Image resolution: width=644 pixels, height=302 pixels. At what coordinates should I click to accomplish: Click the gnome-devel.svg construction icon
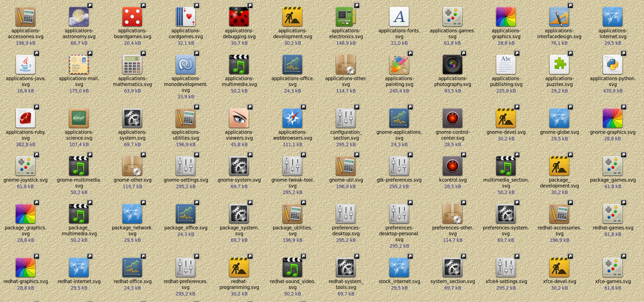pos(506,118)
